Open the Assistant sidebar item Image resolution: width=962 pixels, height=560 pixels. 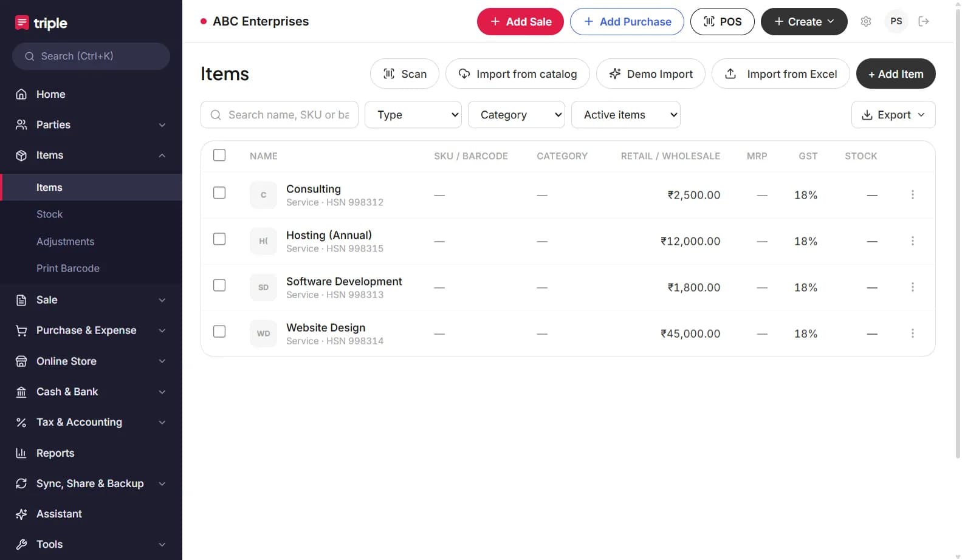click(x=91, y=514)
